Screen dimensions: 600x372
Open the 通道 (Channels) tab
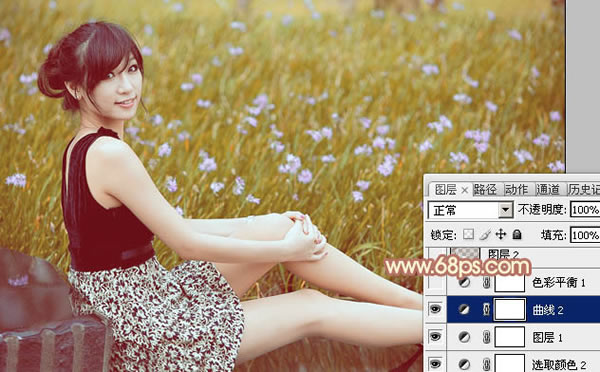tap(548, 189)
